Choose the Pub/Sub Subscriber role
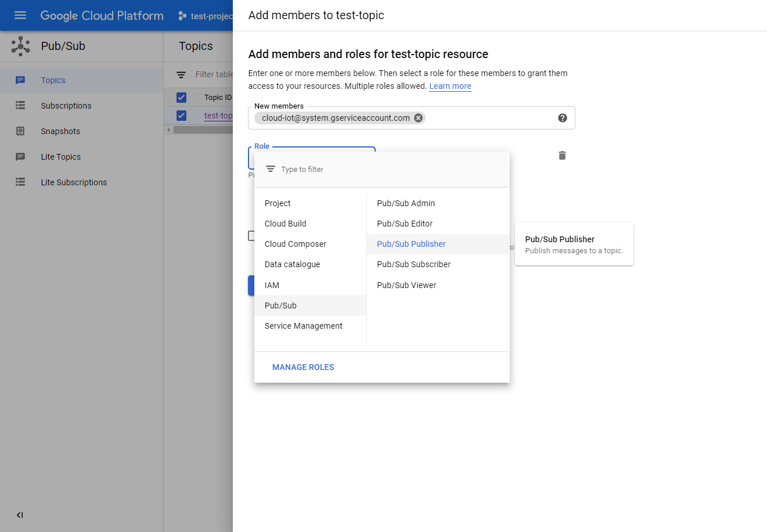 (x=438, y=264)
